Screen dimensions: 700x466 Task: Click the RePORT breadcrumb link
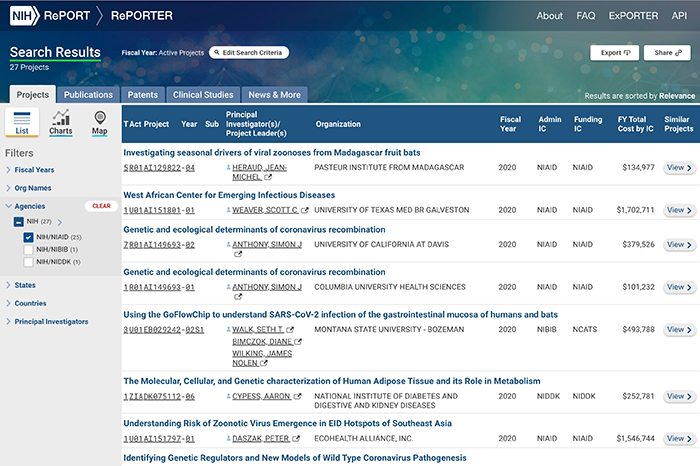pyautogui.click(x=67, y=16)
